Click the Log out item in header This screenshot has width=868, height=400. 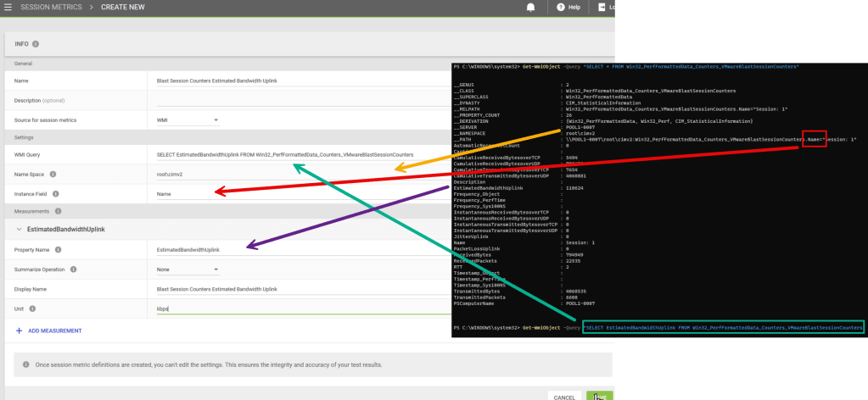604,7
